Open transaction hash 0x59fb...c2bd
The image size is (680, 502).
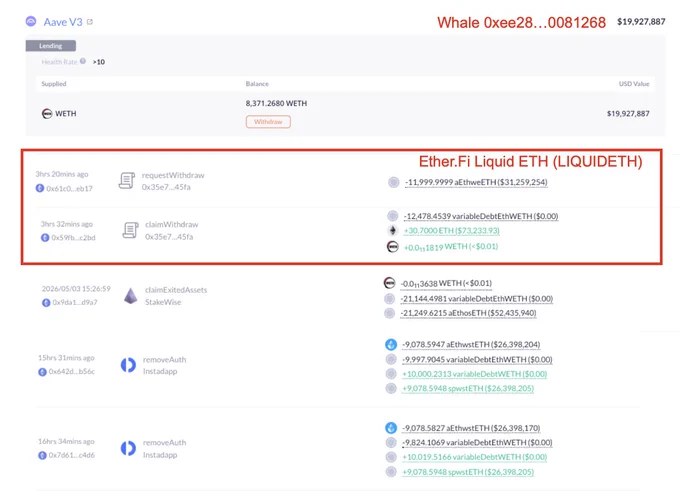[x=73, y=238]
